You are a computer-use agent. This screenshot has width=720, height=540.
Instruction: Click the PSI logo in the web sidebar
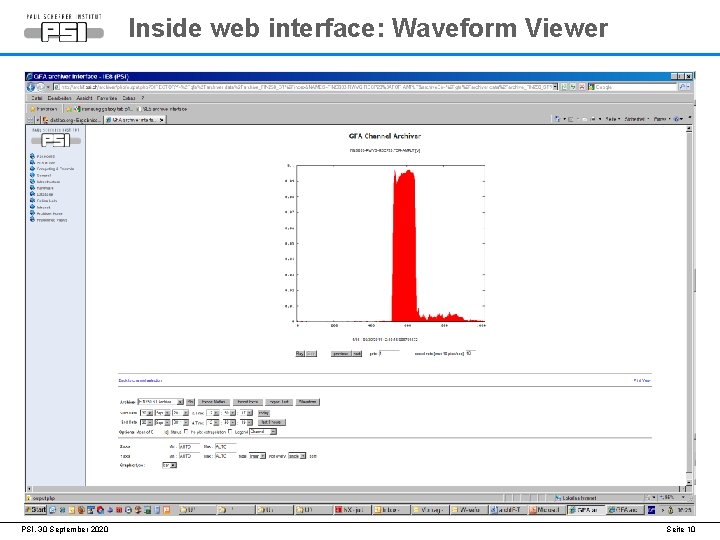point(56,140)
